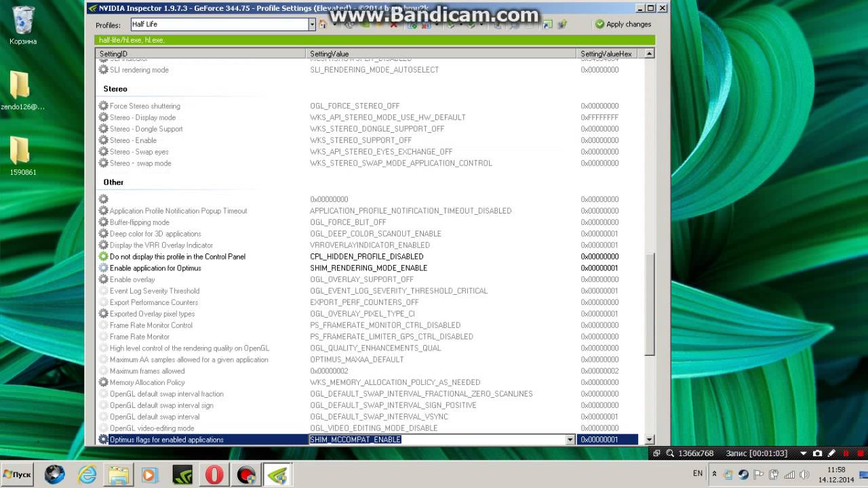Image resolution: width=868 pixels, height=488 pixels.
Task: Click the last toolbar icon before Apply changes
Action: tap(562, 24)
